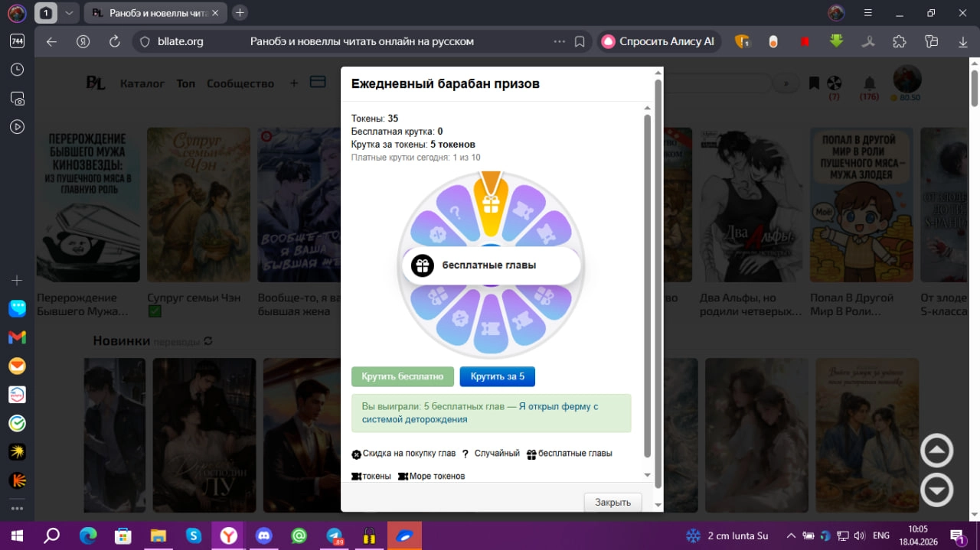Click the 'Перерождение Бывшего Мужа' title link
The width and height of the screenshot is (980, 550).
pyautogui.click(x=82, y=304)
